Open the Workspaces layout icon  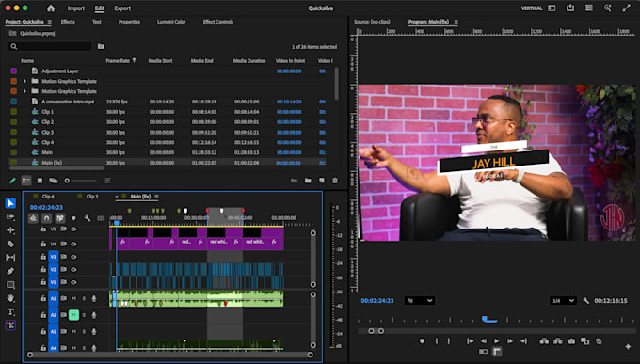pyautogui.click(x=552, y=8)
